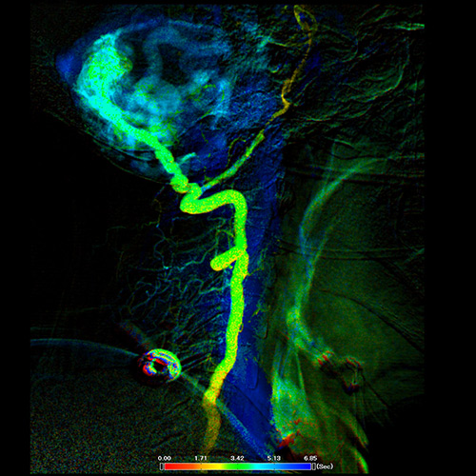Click the 6.85 scale label
476x476 pixels.
coord(310,458)
